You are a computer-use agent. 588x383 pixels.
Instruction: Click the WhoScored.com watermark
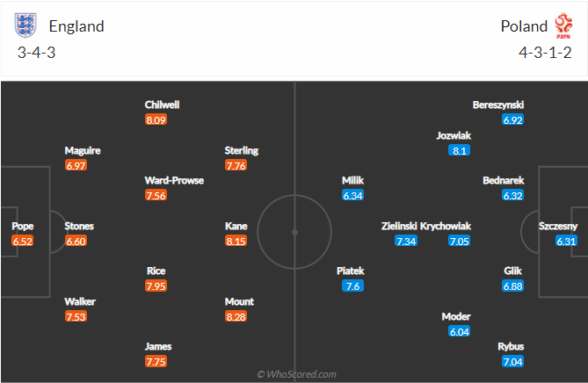point(296,374)
